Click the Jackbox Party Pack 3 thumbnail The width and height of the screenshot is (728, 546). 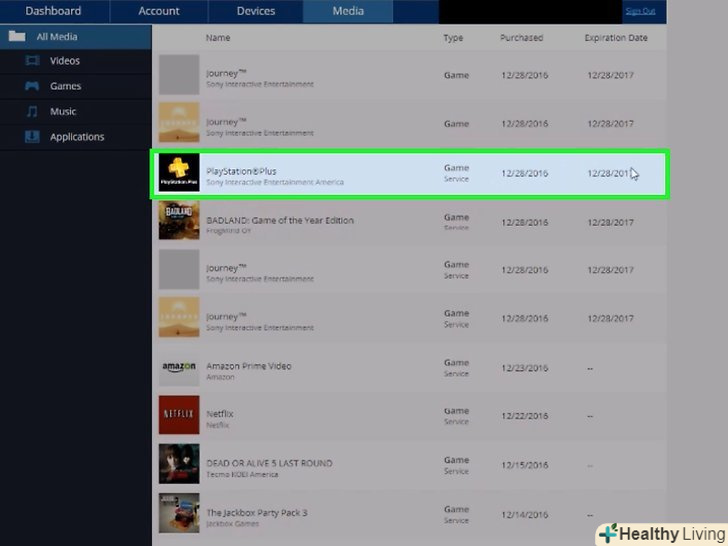coord(179,513)
